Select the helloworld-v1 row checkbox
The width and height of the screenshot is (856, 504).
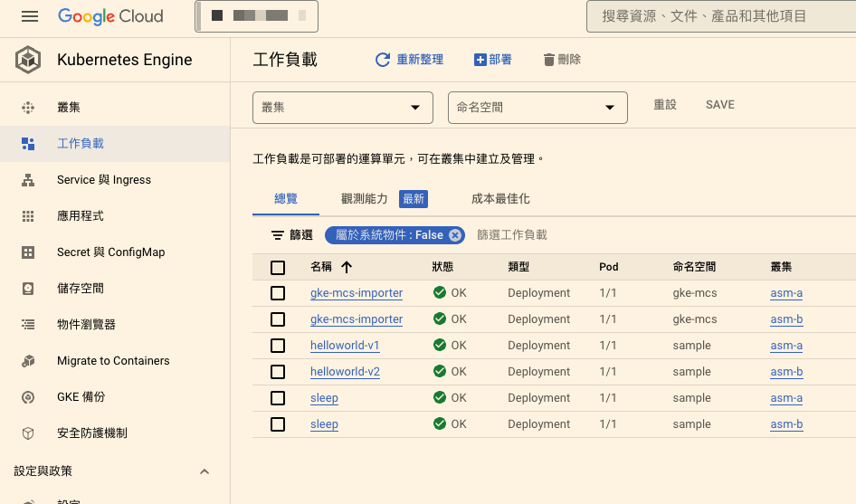278,346
